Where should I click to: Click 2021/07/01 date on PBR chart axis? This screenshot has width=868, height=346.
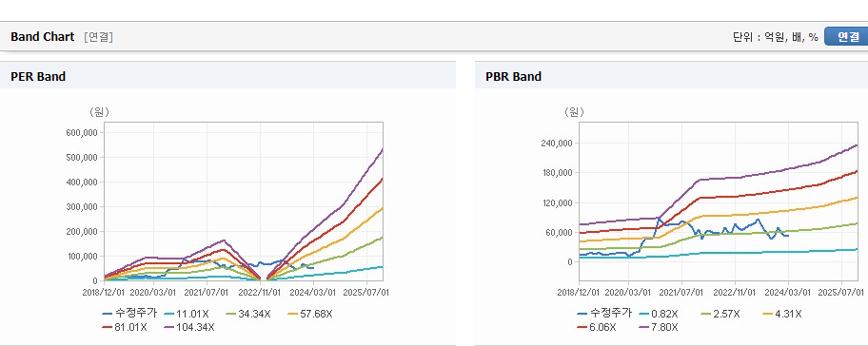tap(682, 292)
